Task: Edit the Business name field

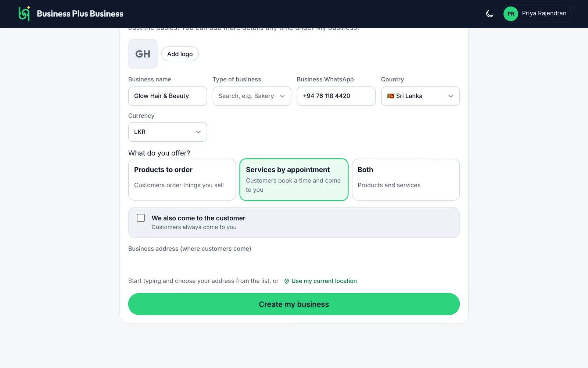Action: point(168,96)
